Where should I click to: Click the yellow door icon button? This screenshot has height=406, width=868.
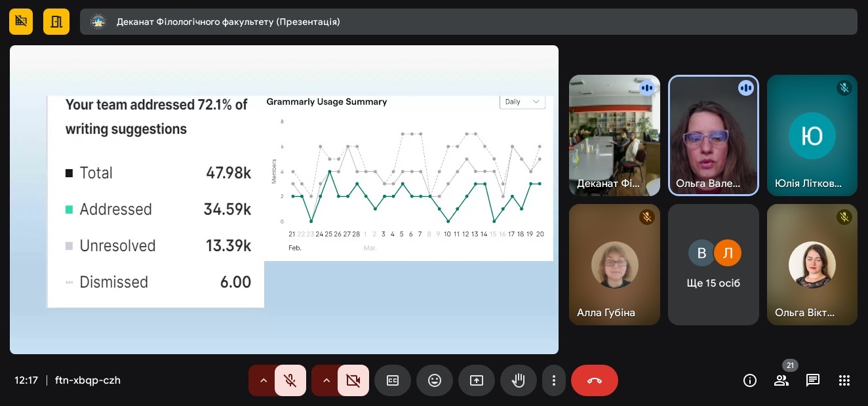(x=56, y=22)
